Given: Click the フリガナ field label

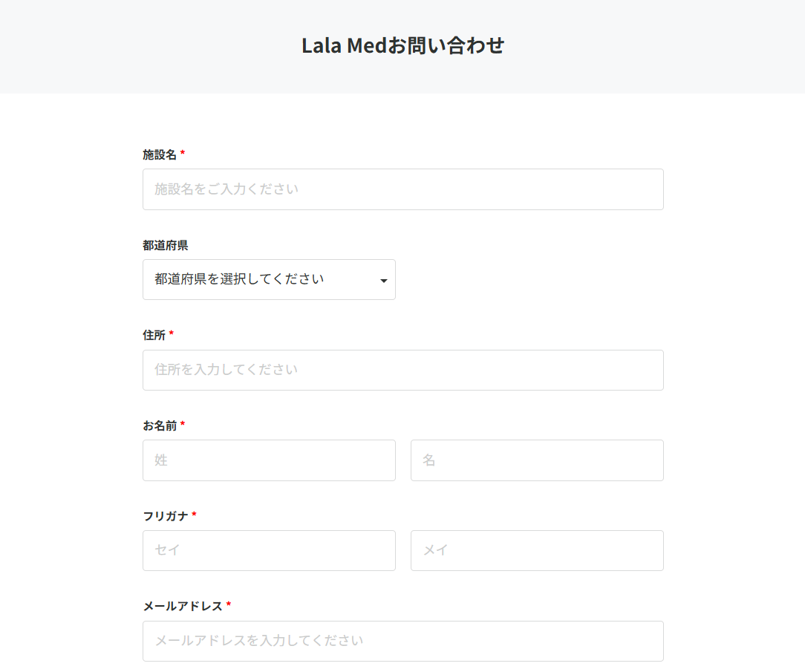Looking at the screenshot, I should click(166, 516).
